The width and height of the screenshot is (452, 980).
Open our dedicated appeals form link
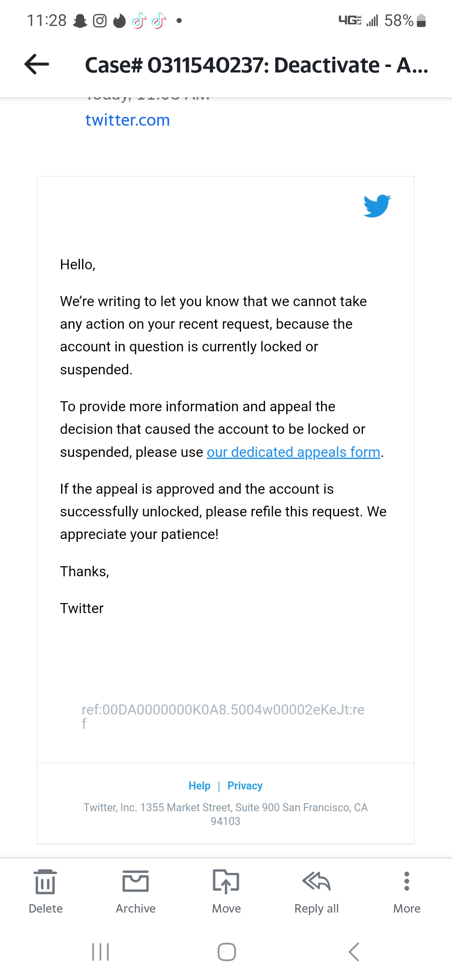pos(293,452)
